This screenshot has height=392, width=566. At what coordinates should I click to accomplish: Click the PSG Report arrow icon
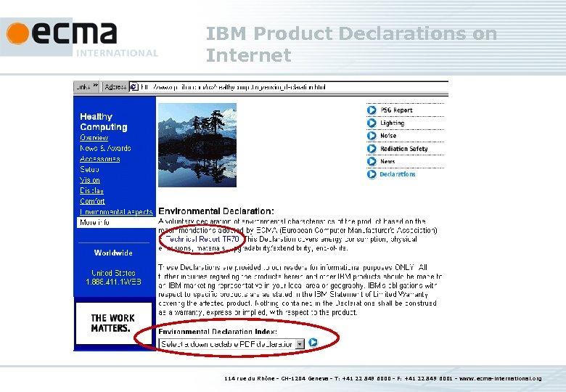click(x=372, y=110)
